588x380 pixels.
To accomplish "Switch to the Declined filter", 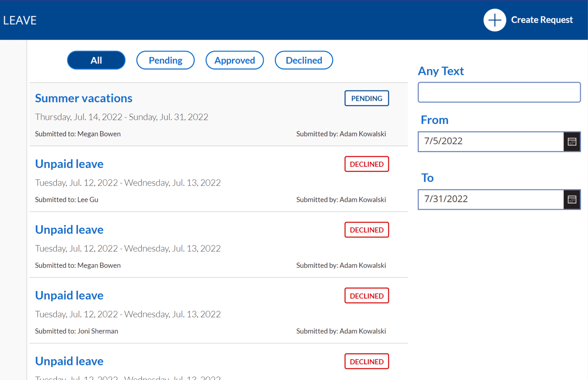I will (304, 60).
